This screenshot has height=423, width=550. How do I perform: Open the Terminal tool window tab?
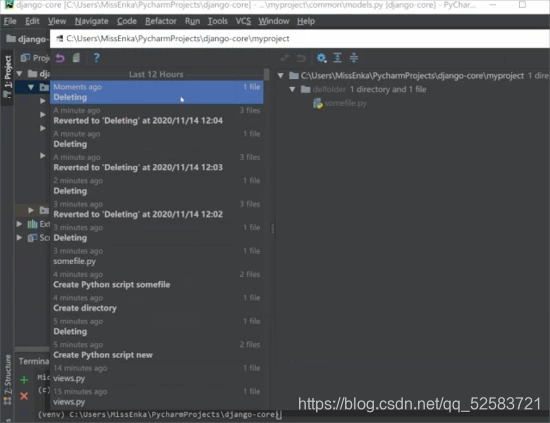34,361
